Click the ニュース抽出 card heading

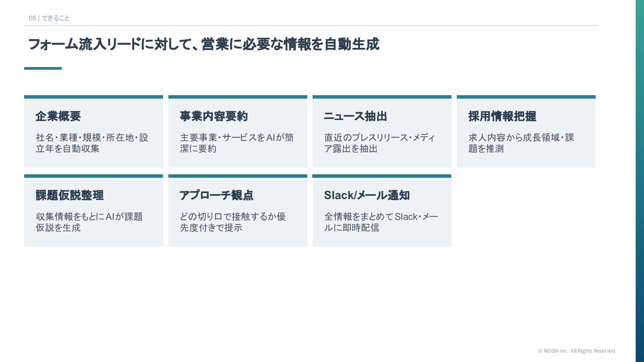(355, 116)
